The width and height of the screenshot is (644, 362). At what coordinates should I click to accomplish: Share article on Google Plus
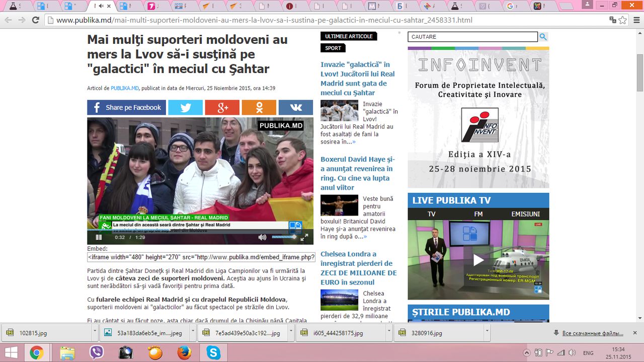222,107
